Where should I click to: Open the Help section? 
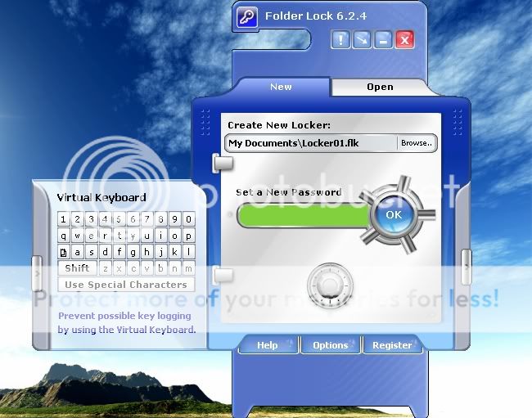pyautogui.click(x=268, y=345)
